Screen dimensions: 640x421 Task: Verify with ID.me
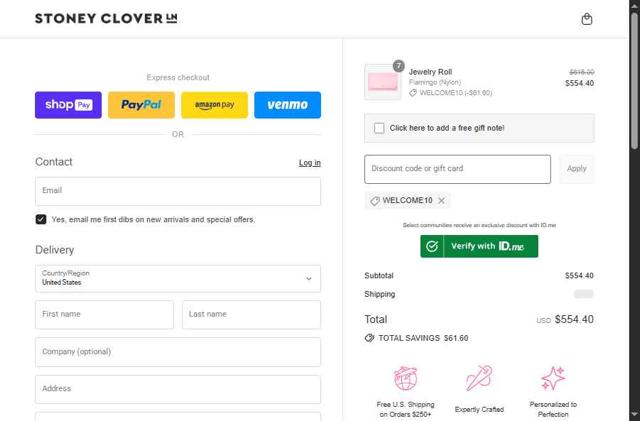click(x=479, y=246)
